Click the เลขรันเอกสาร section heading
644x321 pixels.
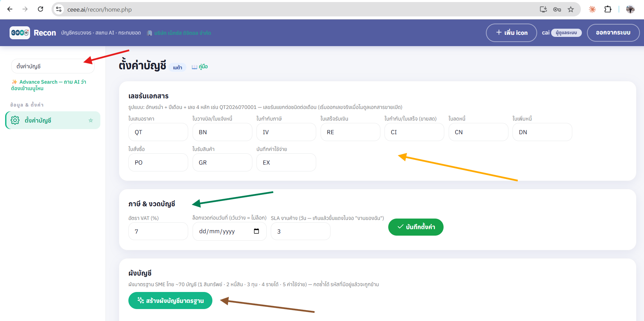coord(149,96)
